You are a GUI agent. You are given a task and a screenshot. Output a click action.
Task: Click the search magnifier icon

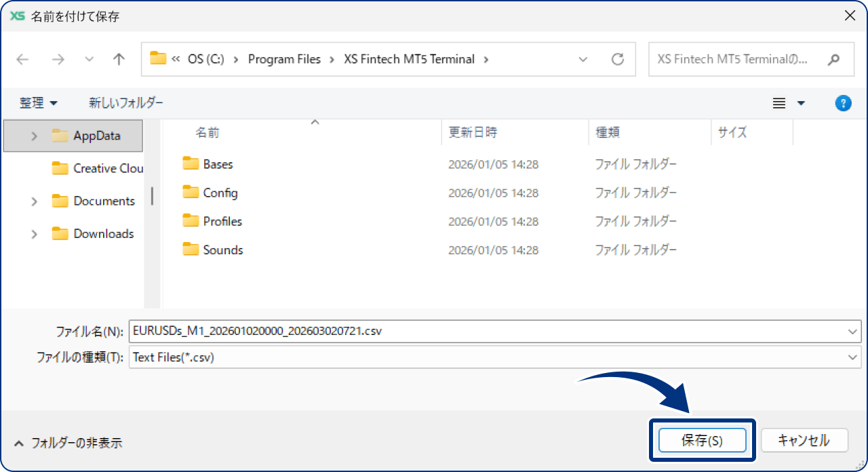point(833,60)
